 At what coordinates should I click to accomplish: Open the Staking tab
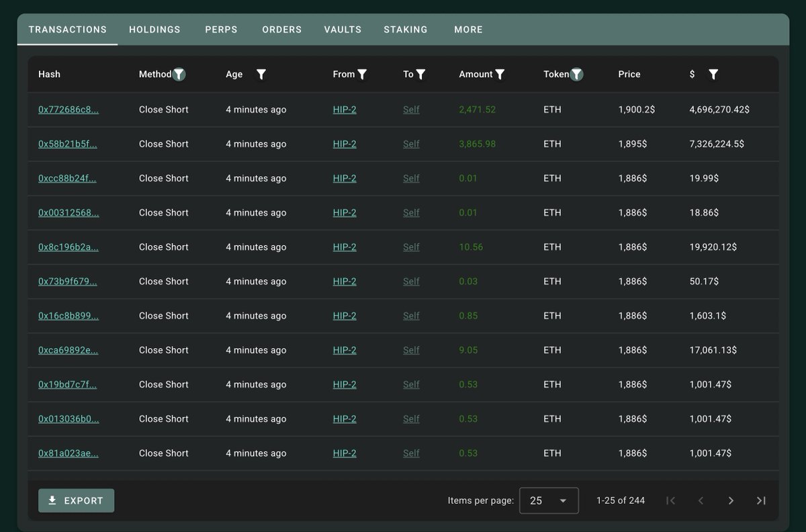406,30
